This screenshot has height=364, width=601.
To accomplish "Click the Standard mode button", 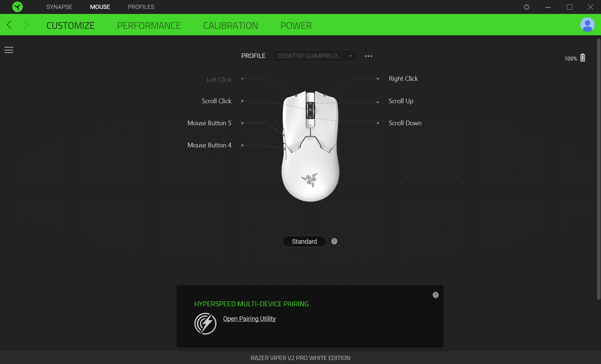I will point(304,241).
